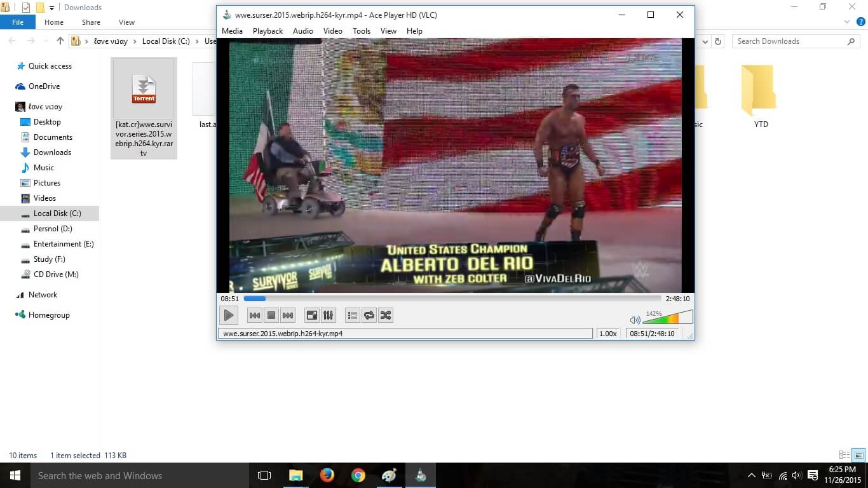Open the Media menu
Viewport: 868px width, 488px height.
pyautogui.click(x=232, y=31)
